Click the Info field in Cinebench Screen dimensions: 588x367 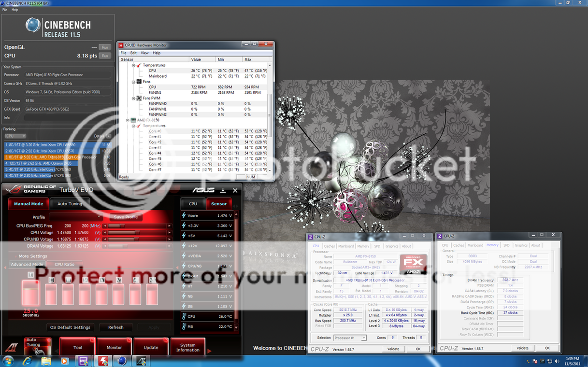click(x=68, y=118)
